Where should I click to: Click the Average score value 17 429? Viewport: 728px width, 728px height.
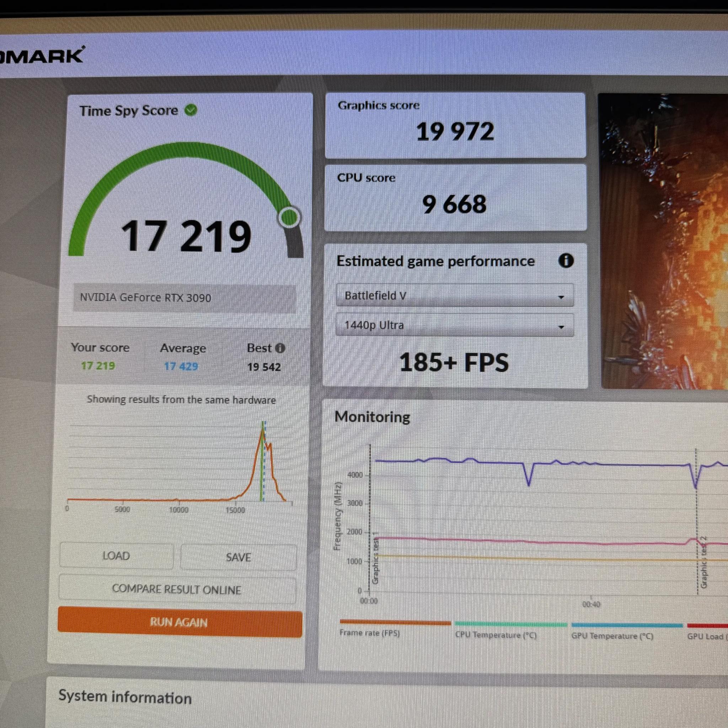click(x=181, y=366)
